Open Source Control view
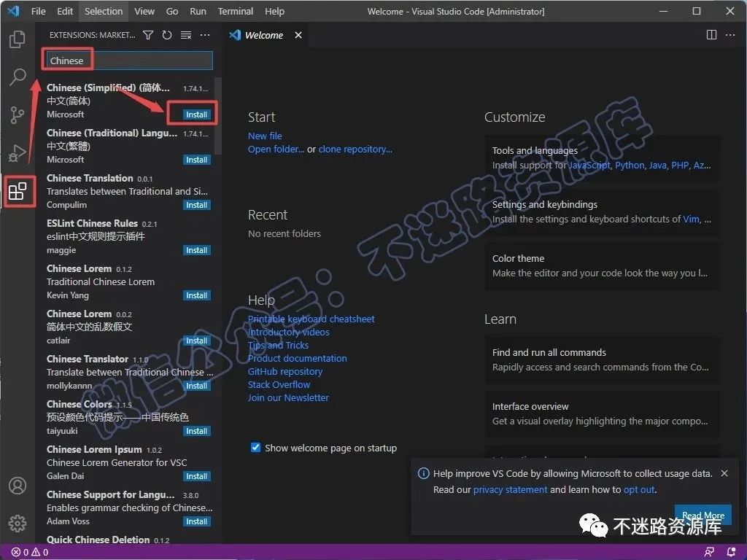The image size is (747, 560). [18, 114]
